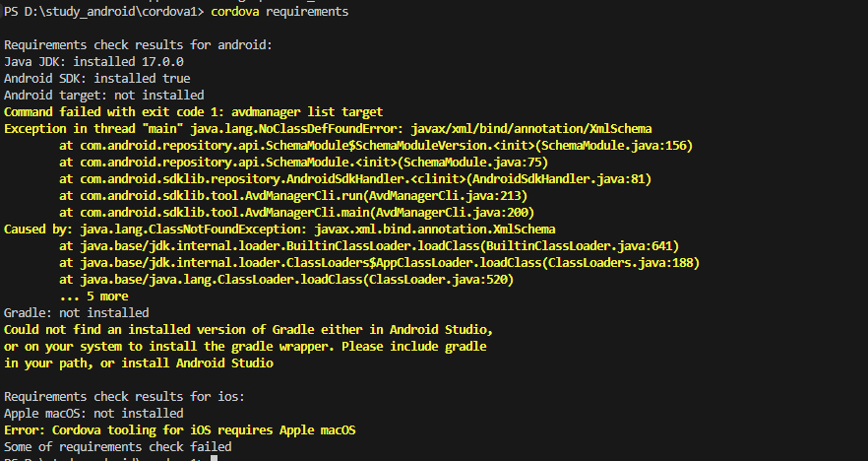Image resolution: width=868 pixels, height=461 pixels.
Task: Click the 'in your path, or install Android Studio' line
Action: pyautogui.click(x=139, y=362)
